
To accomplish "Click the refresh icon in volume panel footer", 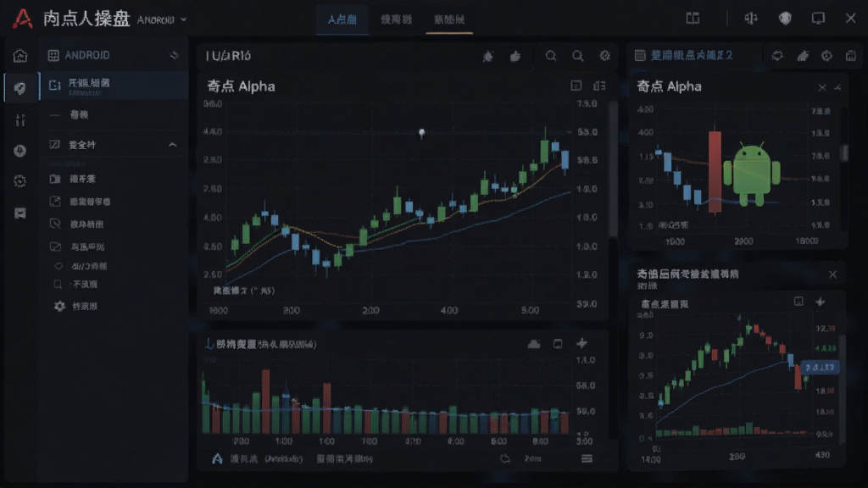I will [x=505, y=458].
